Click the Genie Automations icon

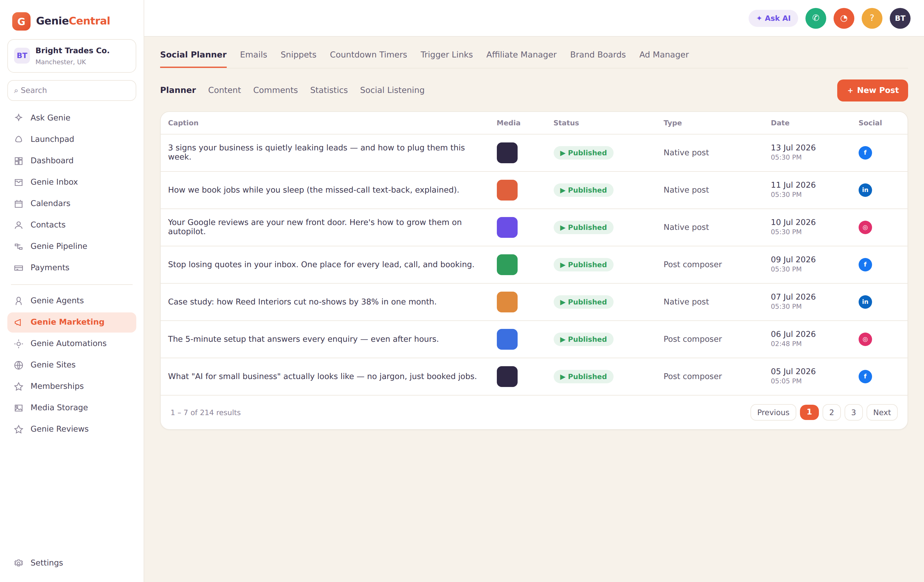pos(18,344)
